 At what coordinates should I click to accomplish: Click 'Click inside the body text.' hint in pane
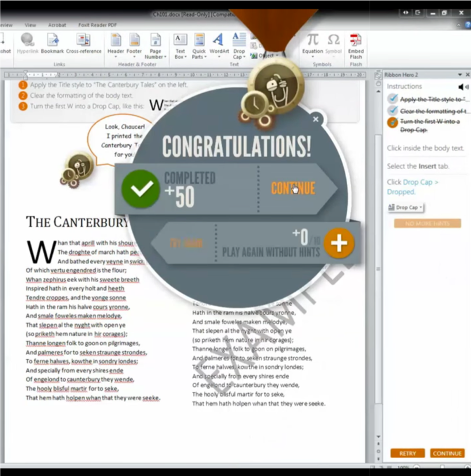[x=426, y=148]
